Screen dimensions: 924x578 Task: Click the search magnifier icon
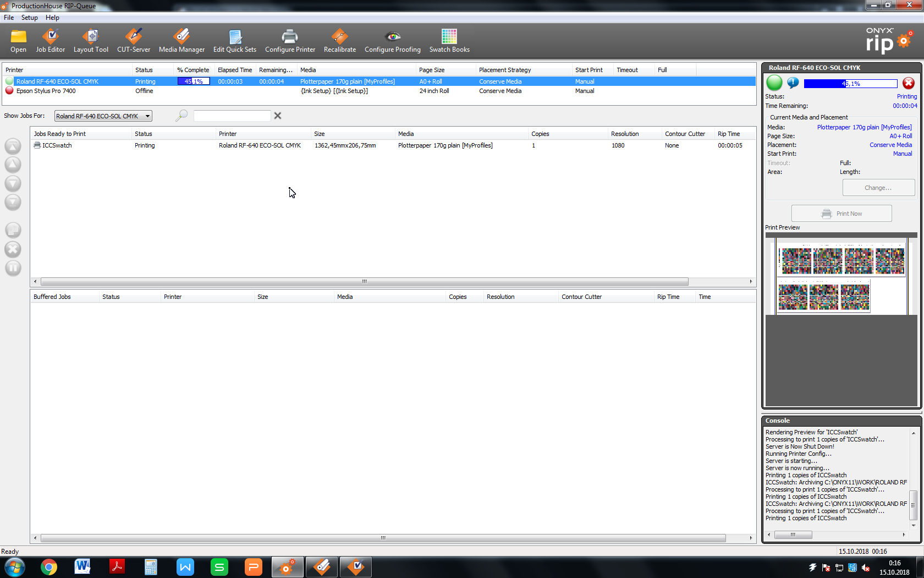(x=182, y=116)
